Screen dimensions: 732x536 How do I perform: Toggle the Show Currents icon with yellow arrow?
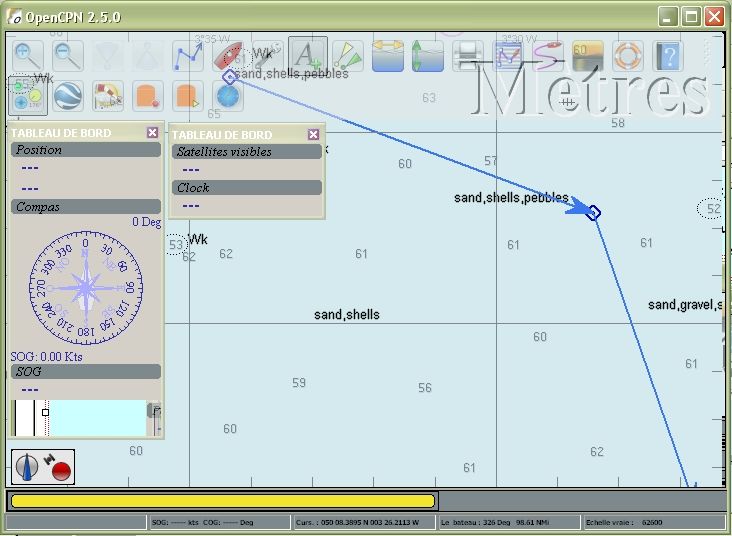(x=388, y=56)
